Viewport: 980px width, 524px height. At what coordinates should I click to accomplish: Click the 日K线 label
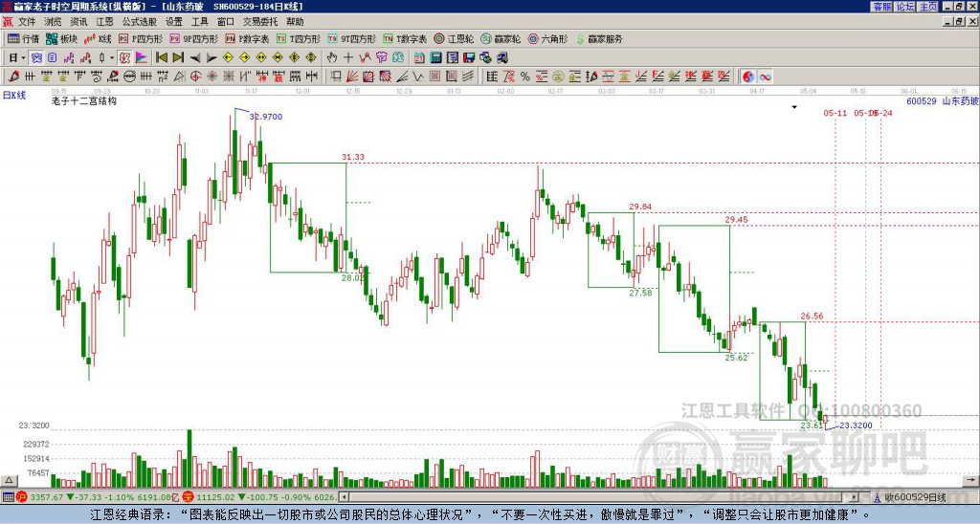pyautogui.click(x=13, y=95)
